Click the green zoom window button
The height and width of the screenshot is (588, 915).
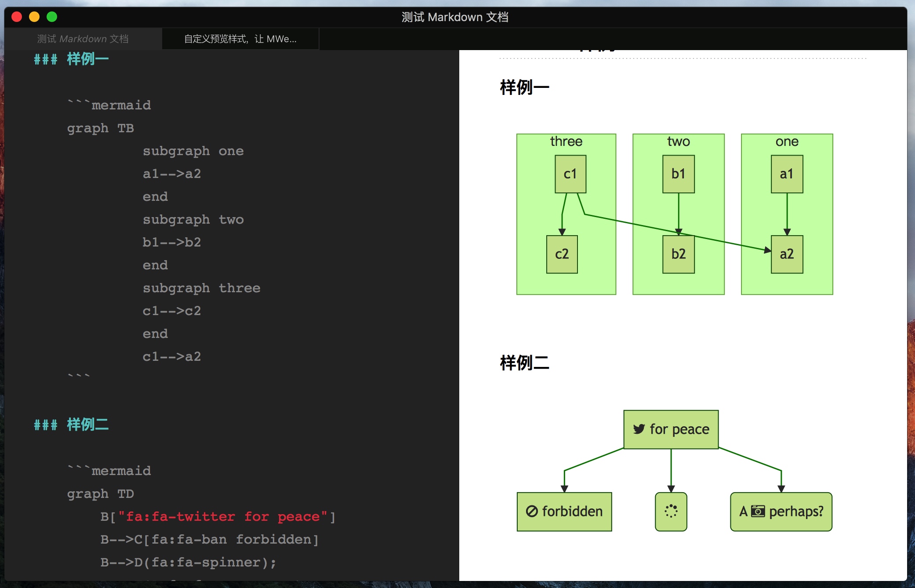(x=52, y=17)
